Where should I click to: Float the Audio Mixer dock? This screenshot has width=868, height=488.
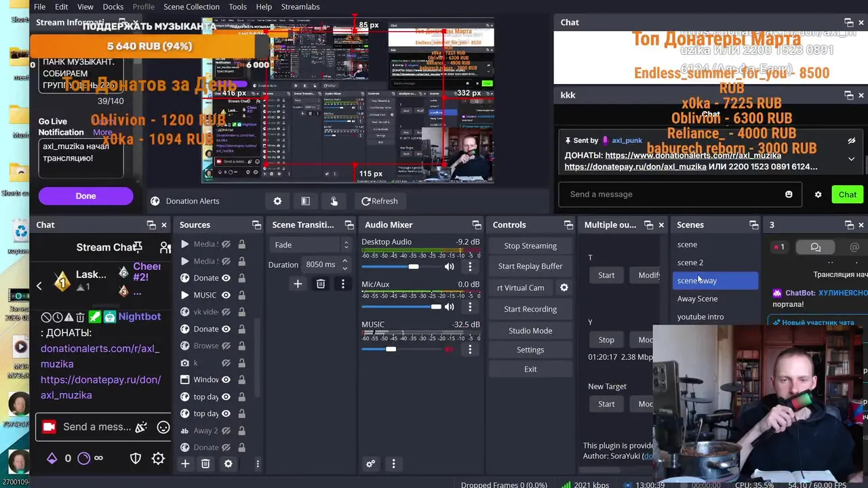click(x=477, y=225)
